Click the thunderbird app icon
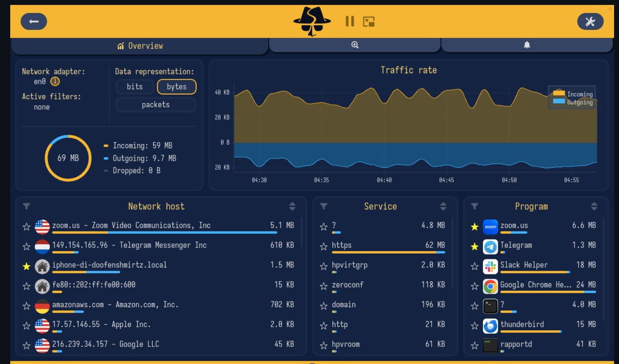This screenshot has height=364, width=619. [490, 326]
